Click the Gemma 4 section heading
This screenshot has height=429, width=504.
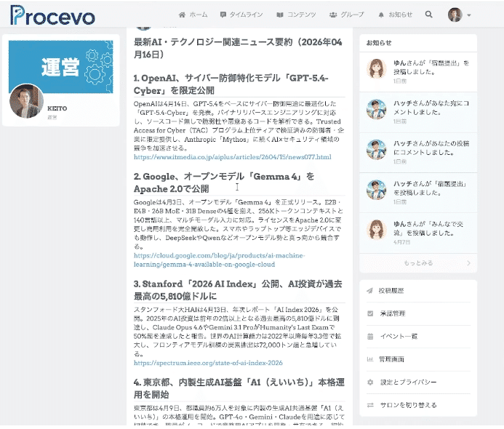[x=224, y=183]
